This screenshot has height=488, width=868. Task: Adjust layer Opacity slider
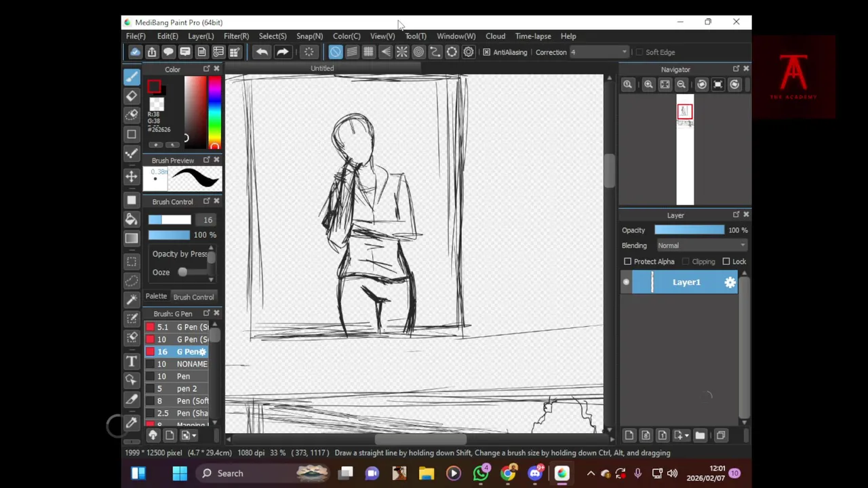pyautogui.click(x=689, y=230)
